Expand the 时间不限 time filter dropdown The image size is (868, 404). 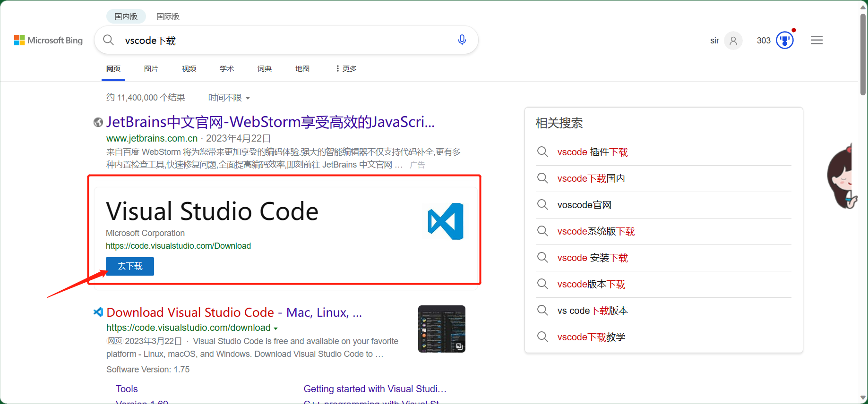pos(229,98)
